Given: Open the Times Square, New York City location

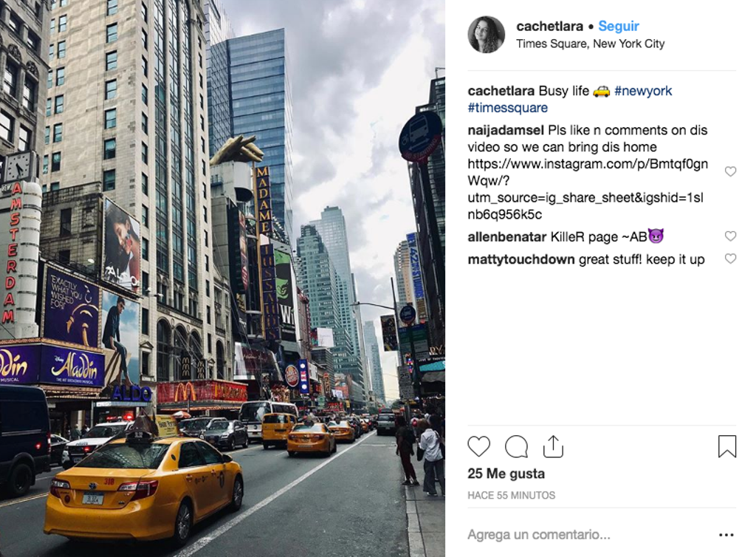Looking at the screenshot, I should [590, 44].
